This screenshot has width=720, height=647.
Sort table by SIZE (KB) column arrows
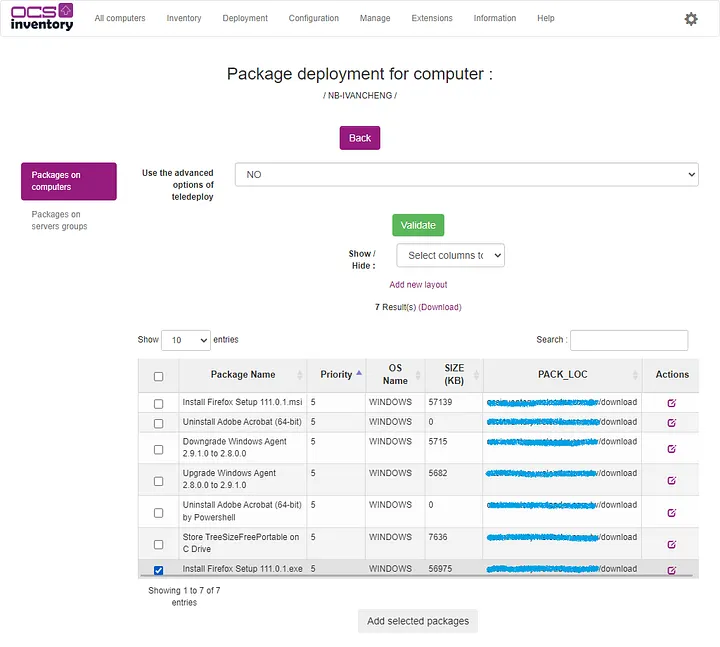[476, 375]
